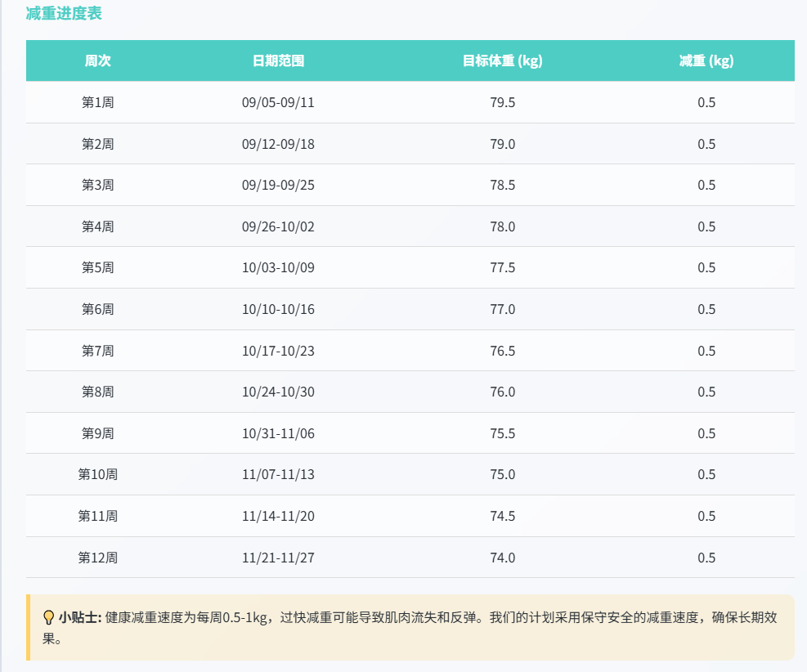Click the lightbulb tip icon
Screen dimensions: 807x672
(48, 617)
